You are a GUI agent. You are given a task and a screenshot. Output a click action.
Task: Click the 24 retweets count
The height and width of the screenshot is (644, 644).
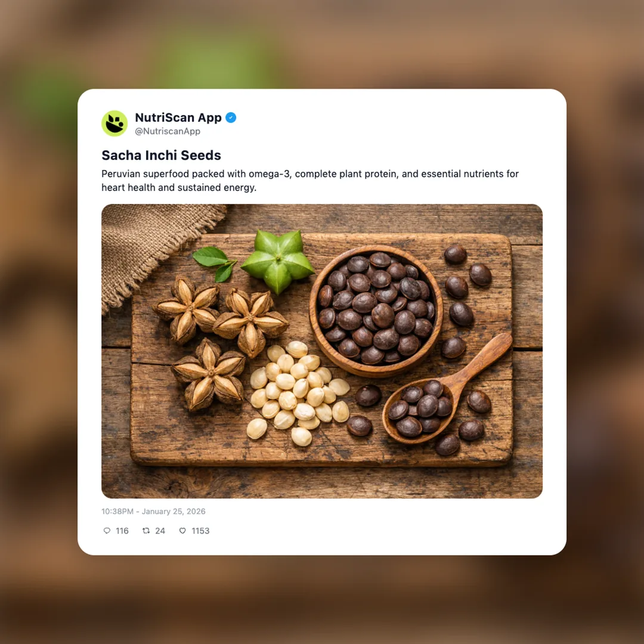pos(160,531)
